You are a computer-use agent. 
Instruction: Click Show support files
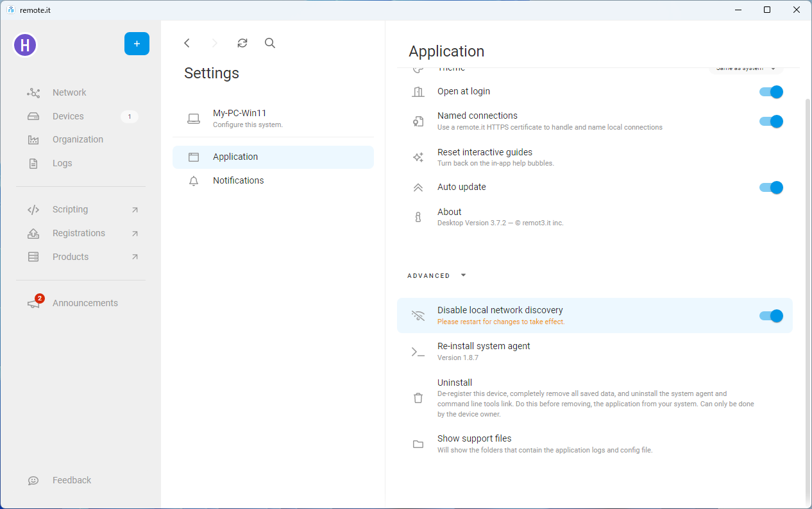click(x=595, y=444)
